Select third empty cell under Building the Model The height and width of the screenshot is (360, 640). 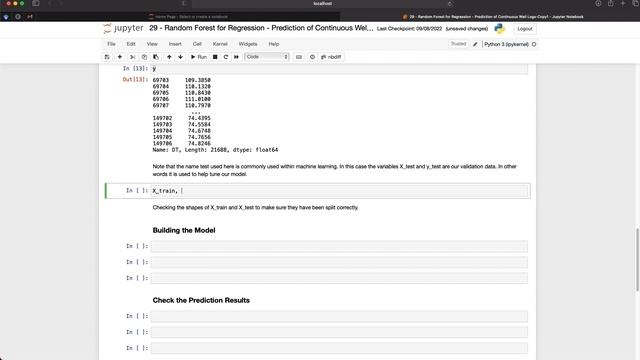339,278
